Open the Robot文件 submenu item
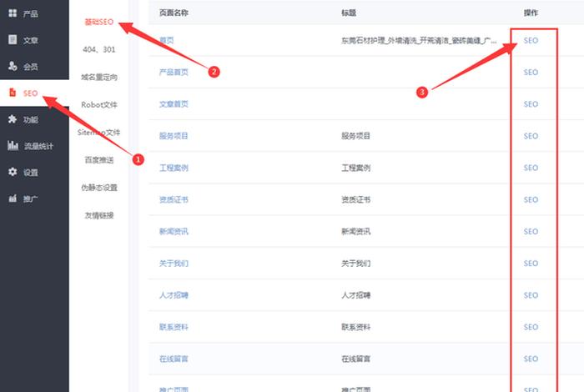 point(99,104)
